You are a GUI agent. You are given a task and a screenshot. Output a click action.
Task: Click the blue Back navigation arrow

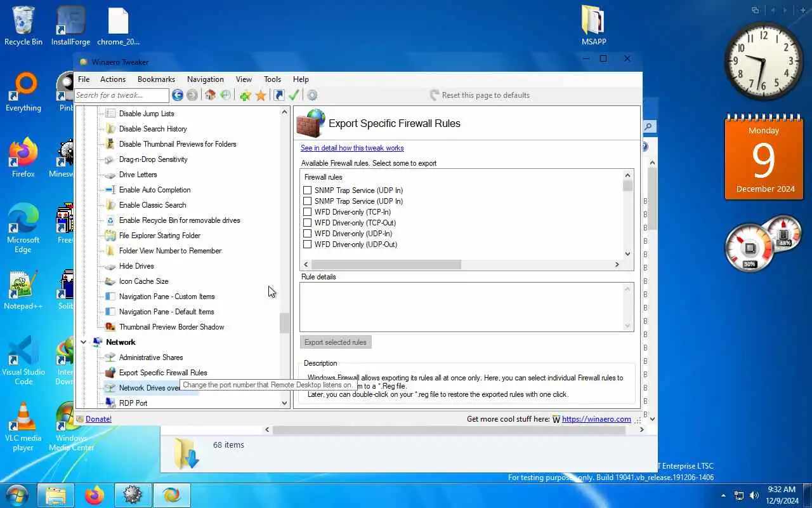178,95
